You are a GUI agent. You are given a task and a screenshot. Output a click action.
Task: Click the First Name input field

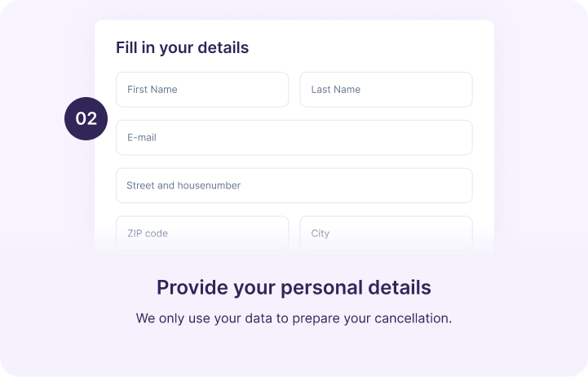pyautogui.click(x=202, y=90)
